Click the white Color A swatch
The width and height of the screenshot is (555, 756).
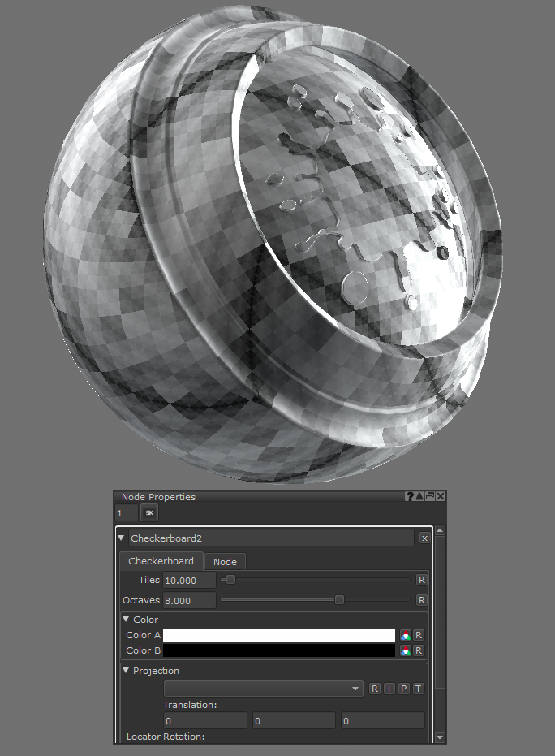(x=278, y=635)
